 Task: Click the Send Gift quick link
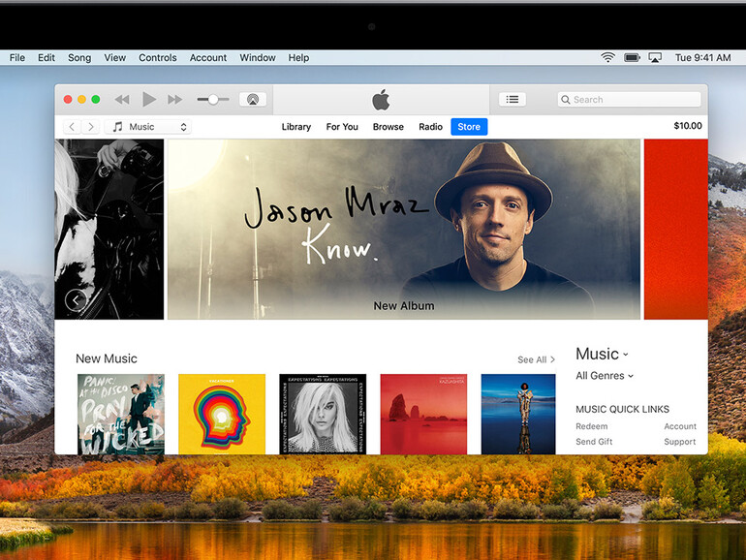tap(594, 442)
